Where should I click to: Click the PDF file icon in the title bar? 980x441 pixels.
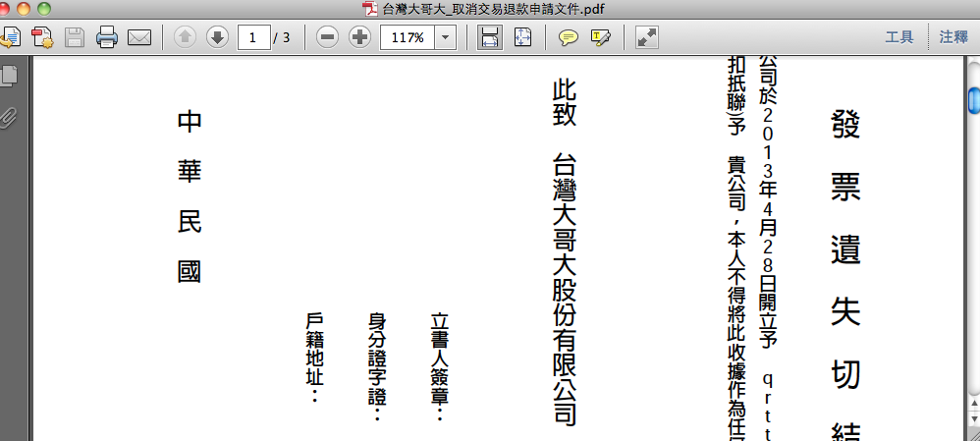click(x=370, y=9)
